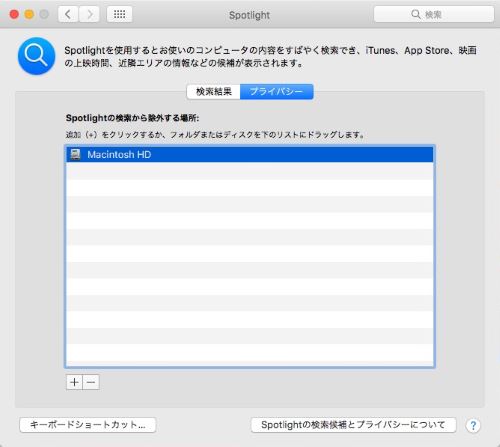Remove selected location with the minus button
The width and height of the screenshot is (500, 447).
pos(91,382)
